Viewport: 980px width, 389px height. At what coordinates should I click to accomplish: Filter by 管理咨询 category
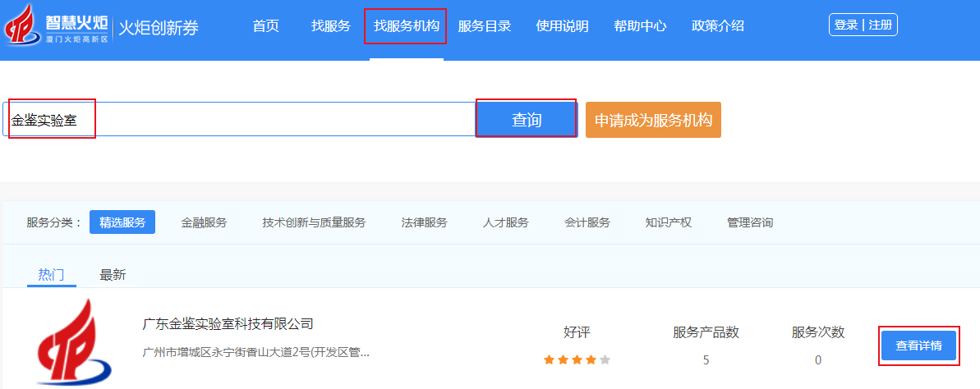tap(750, 222)
